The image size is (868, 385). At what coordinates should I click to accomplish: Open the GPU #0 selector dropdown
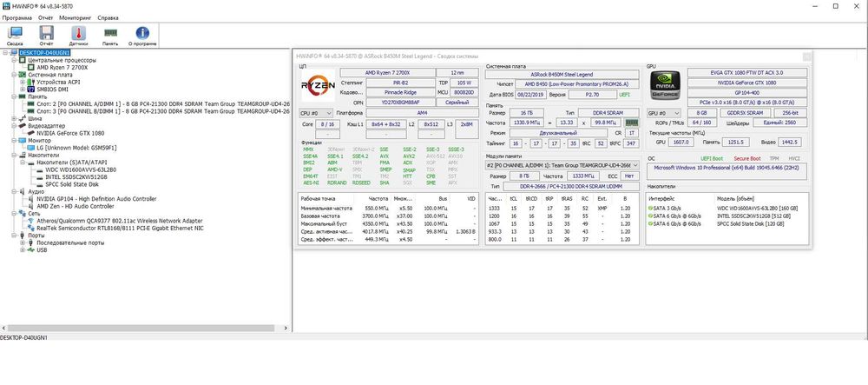(664, 113)
